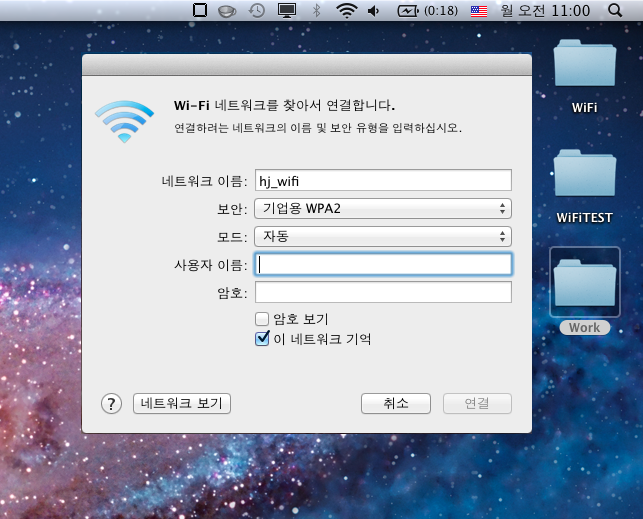This screenshot has width=643, height=519.
Task: Click the battery status (0:18) icon
Action: coord(428,11)
